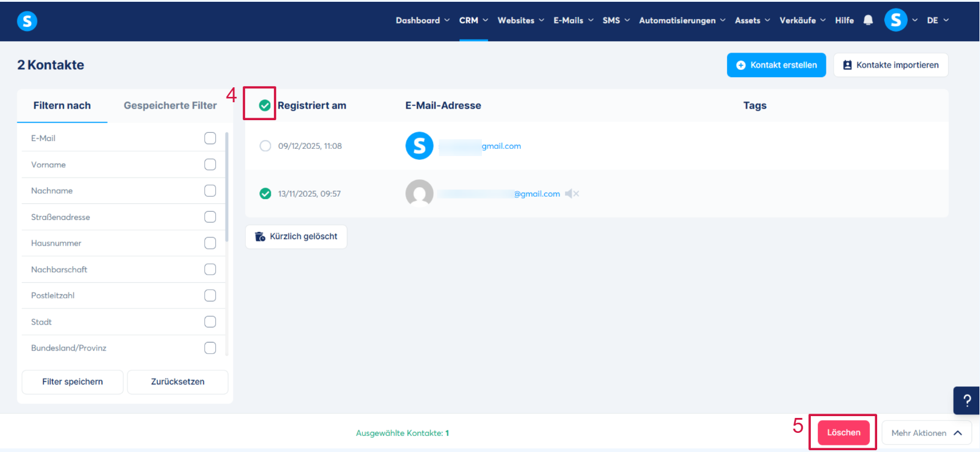Open the DE language dropdown

click(938, 20)
